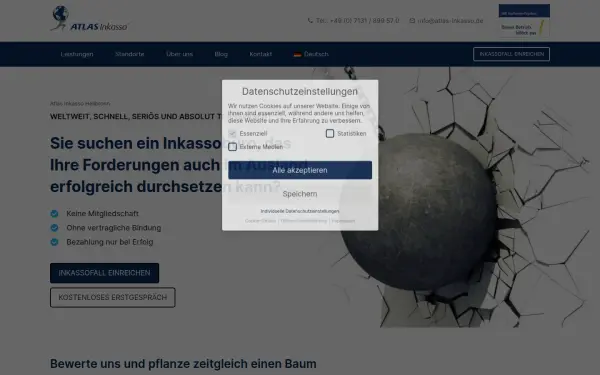The height and width of the screenshot is (375, 600).
Task: Go to the Blog page
Action: [x=221, y=54]
